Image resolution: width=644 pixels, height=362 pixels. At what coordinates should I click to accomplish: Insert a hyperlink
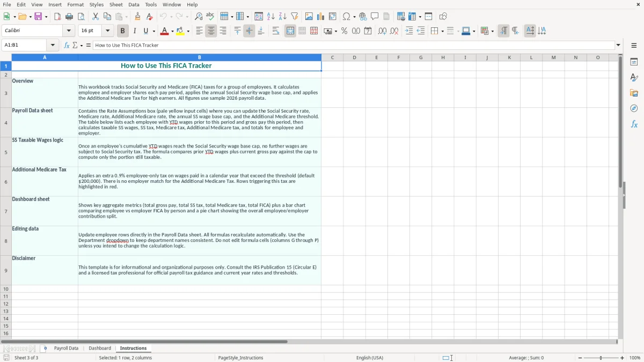point(363,17)
